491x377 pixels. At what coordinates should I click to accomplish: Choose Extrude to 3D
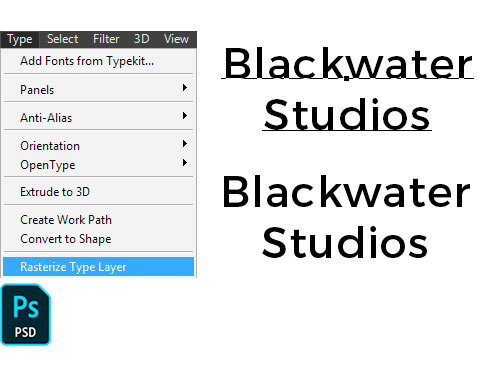tap(98, 192)
